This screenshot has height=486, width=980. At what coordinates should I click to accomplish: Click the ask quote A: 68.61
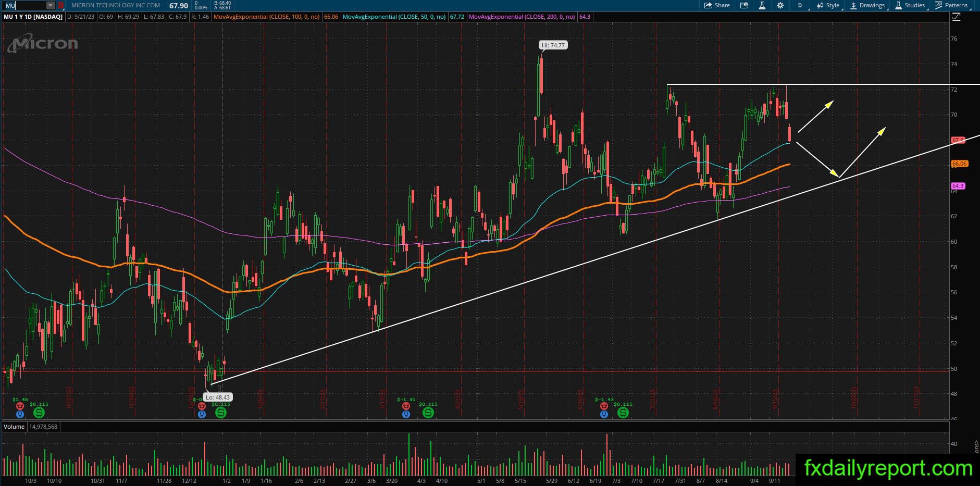(x=222, y=8)
